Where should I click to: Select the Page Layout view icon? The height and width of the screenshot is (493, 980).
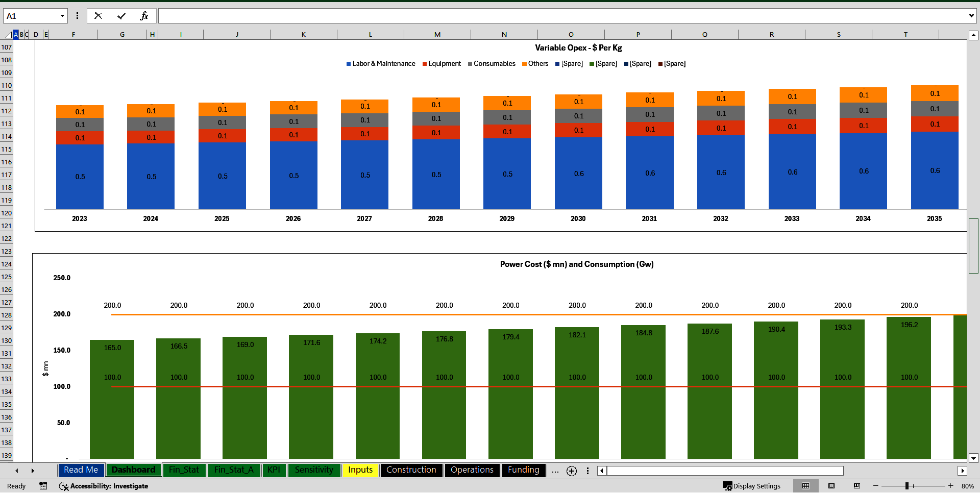click(x=831, y=486)
